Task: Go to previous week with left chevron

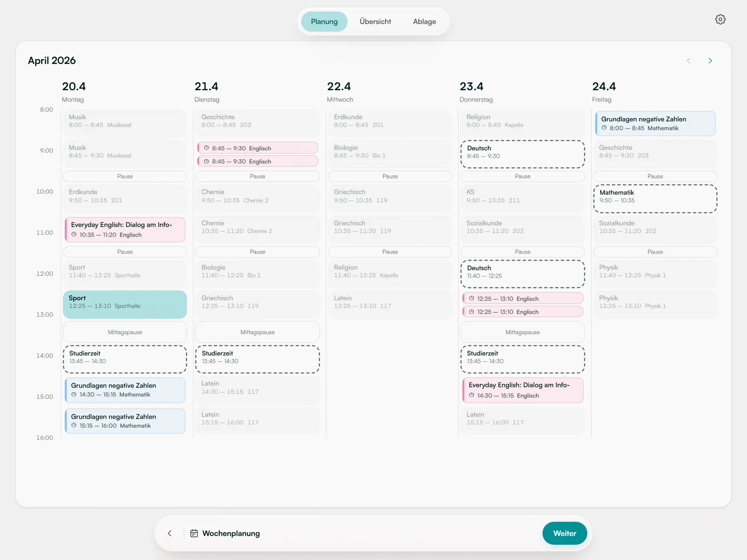Action: (688, 61)
